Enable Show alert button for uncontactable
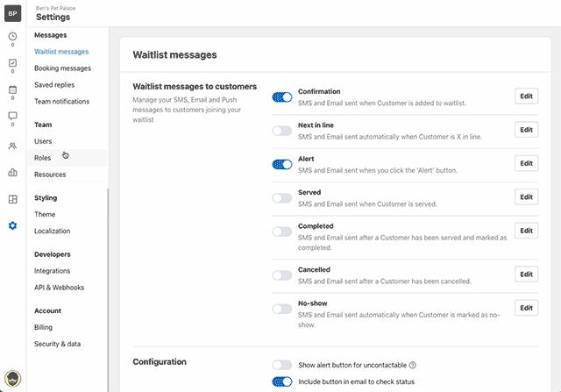561x392 pixels. click(282, 365)
